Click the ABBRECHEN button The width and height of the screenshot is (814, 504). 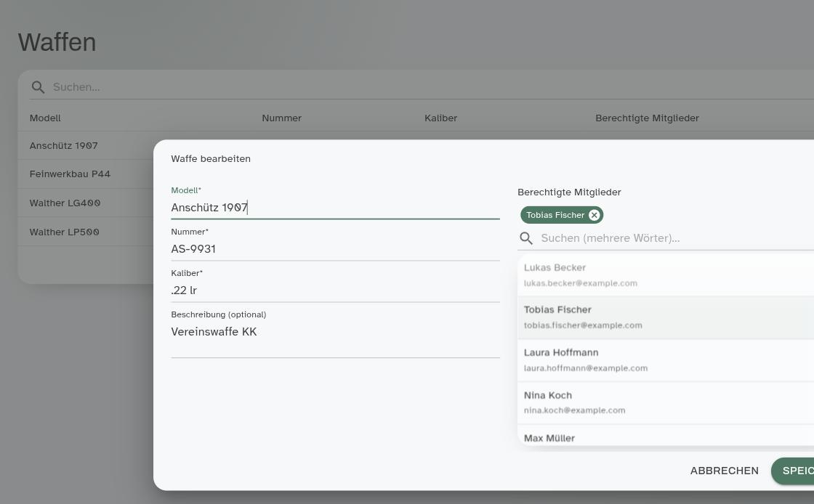pyautogui.click(x=724, y=471)
